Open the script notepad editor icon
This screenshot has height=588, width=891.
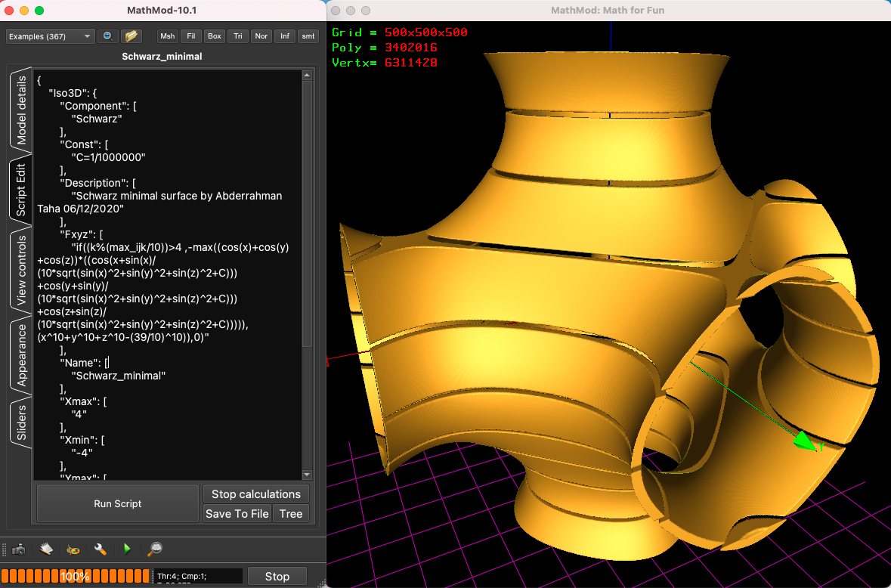pyautogui.click(x=46, y=549)
